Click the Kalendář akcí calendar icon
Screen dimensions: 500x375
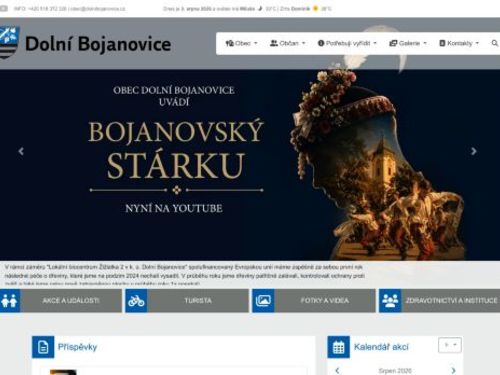[x=339, y=347]
